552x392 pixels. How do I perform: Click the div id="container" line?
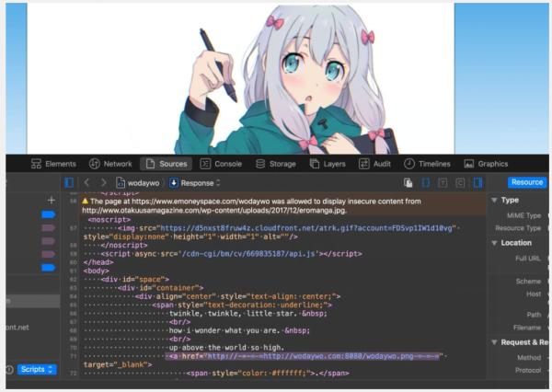[160, 288]
